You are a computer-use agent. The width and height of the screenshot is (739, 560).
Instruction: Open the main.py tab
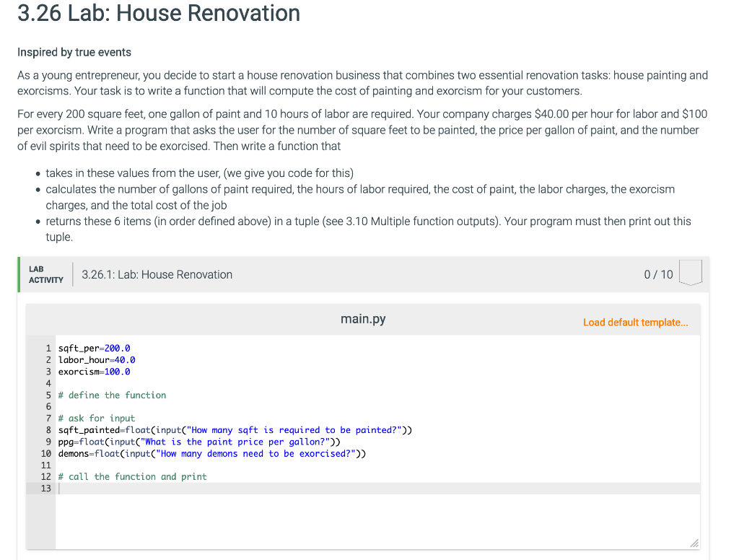coord(362,318)
